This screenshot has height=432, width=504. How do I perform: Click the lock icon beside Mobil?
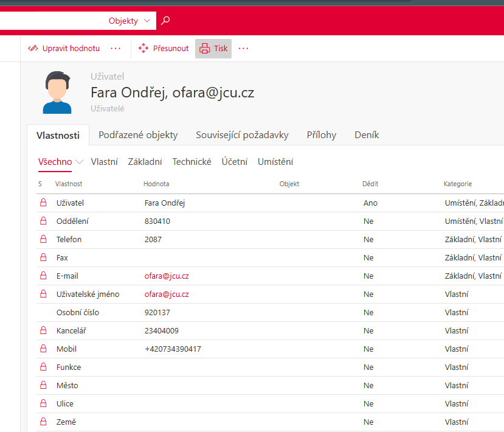tap(43, 349)
